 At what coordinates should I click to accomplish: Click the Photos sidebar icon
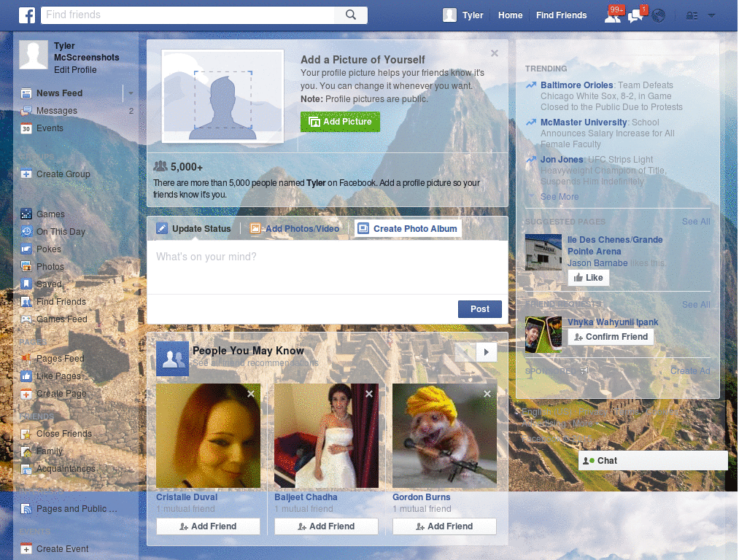[26, 267]
